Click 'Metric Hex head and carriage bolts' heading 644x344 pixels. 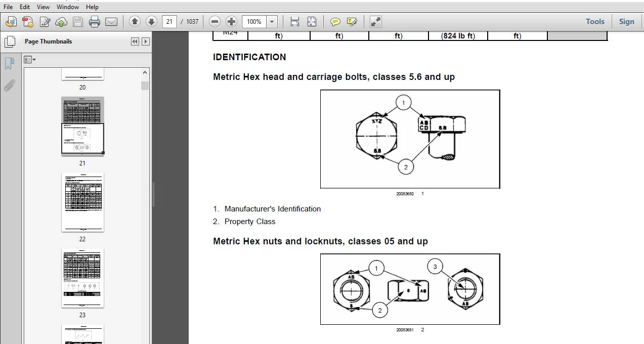pyautogui.click(x=334, y=77)
